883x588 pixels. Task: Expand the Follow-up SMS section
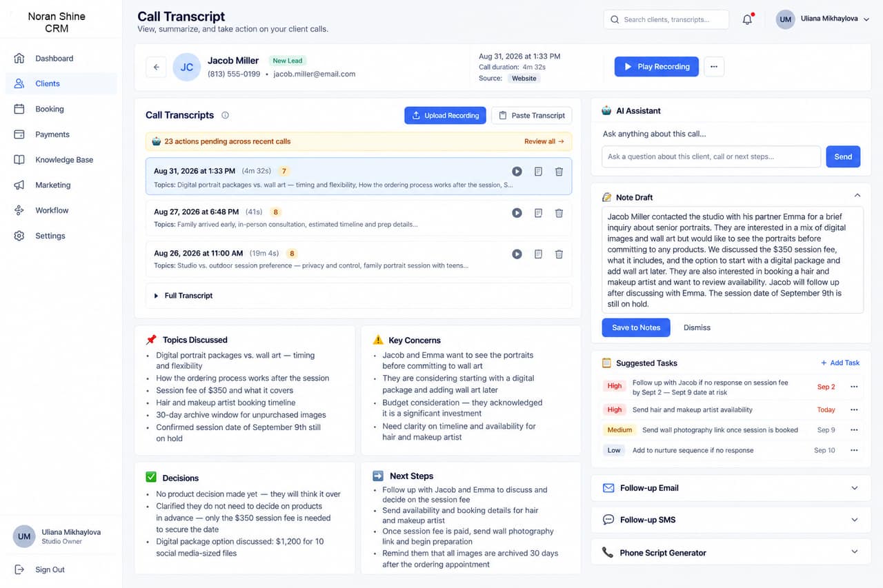(731, 520)
